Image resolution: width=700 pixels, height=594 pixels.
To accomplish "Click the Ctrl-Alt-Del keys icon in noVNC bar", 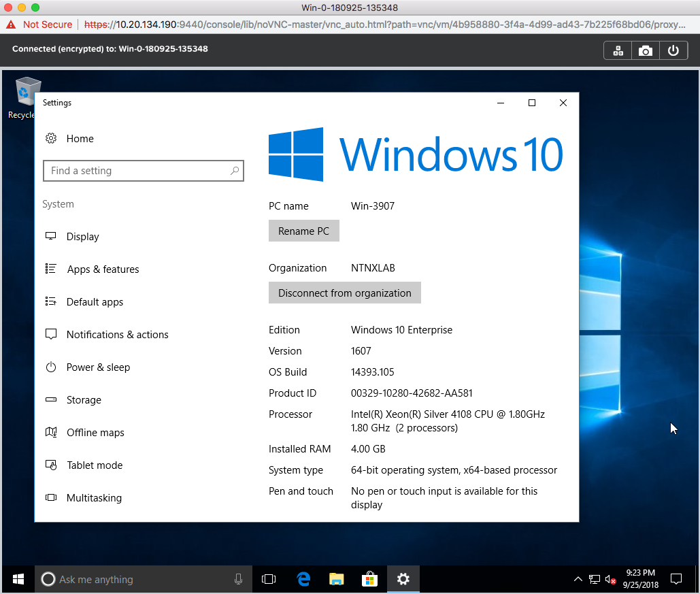I will point(618,50).
